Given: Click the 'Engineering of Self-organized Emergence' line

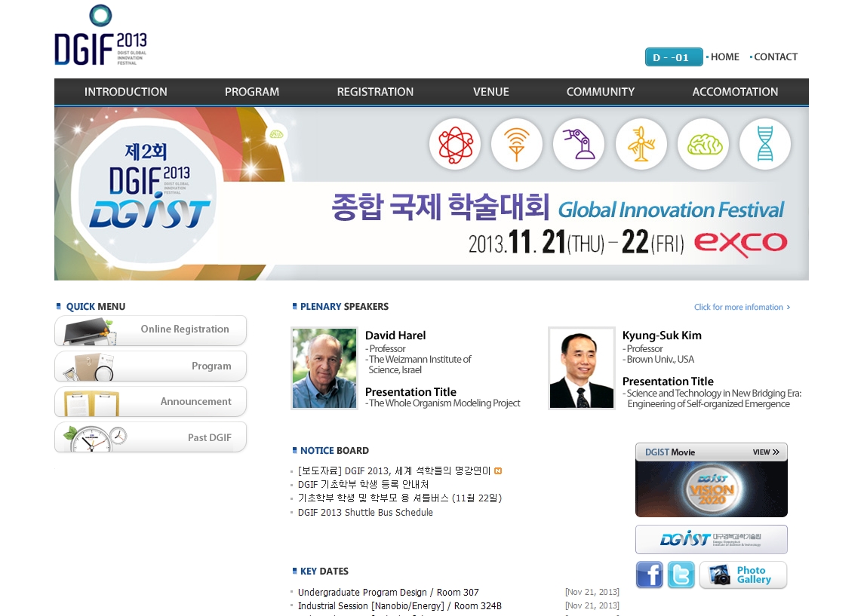Looking at the screenshot, I should (x=709, y=404).
